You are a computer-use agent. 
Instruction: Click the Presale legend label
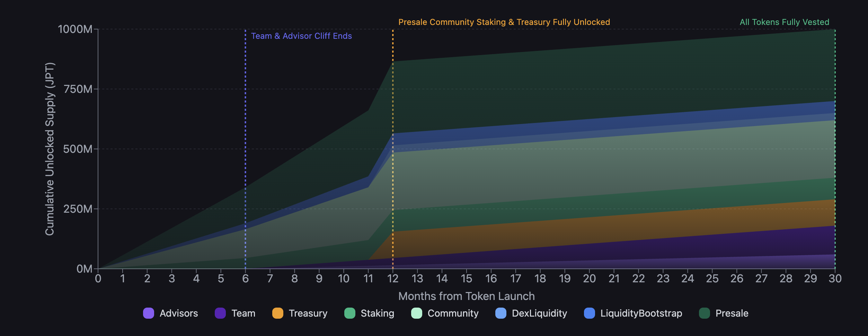[732, 313]
